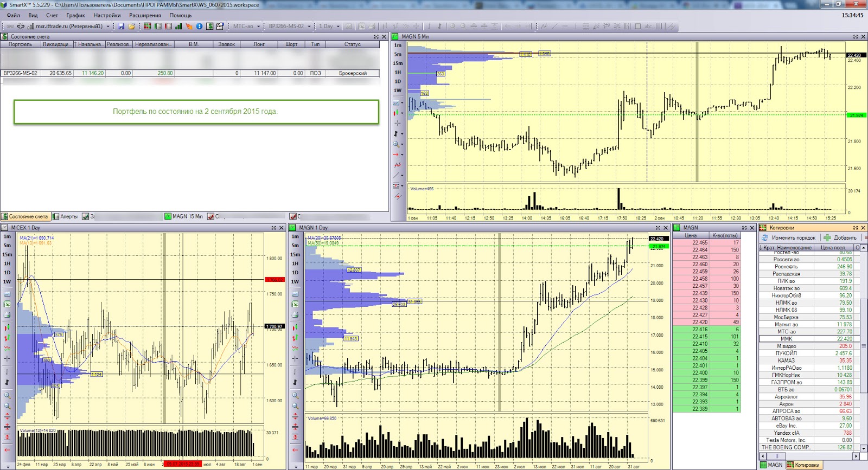Click zoom in magnifier in MICEX chart sidebar

[x=7, y=395]
